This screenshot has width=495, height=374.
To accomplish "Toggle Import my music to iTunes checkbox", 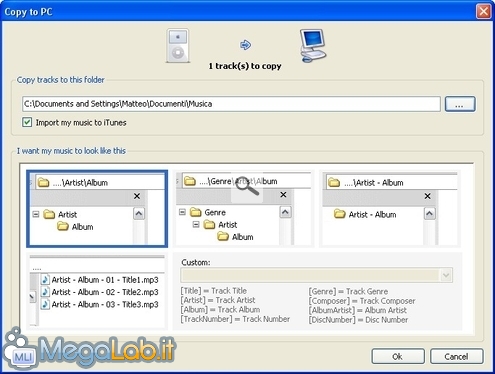I will coord(27,122).
